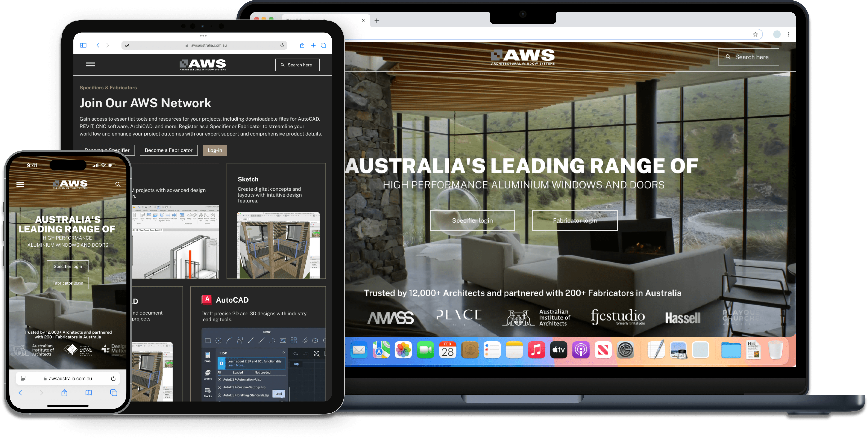Open the Music app in dock
Image resolution: width=868 pixels, height=439 pixels.
536,350
